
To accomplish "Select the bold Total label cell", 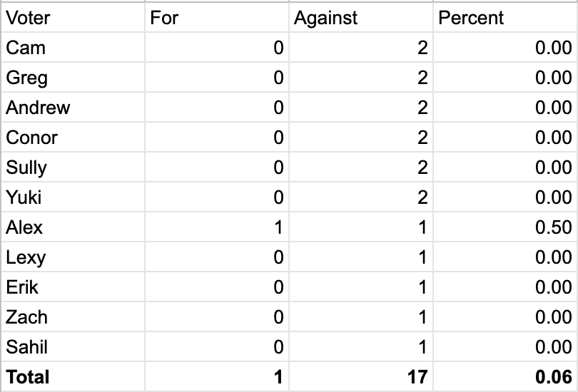I will click(73, 376).
